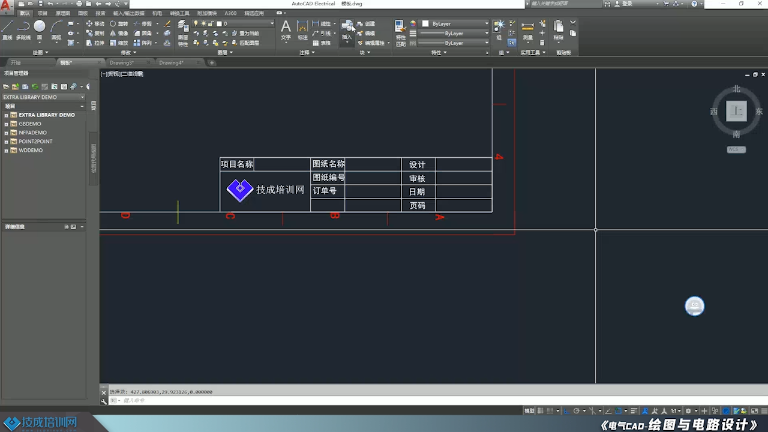Click the Fillet (圆角) tool
The width and height of the screenshot is (768, 432).
click(x=143, y=33)
